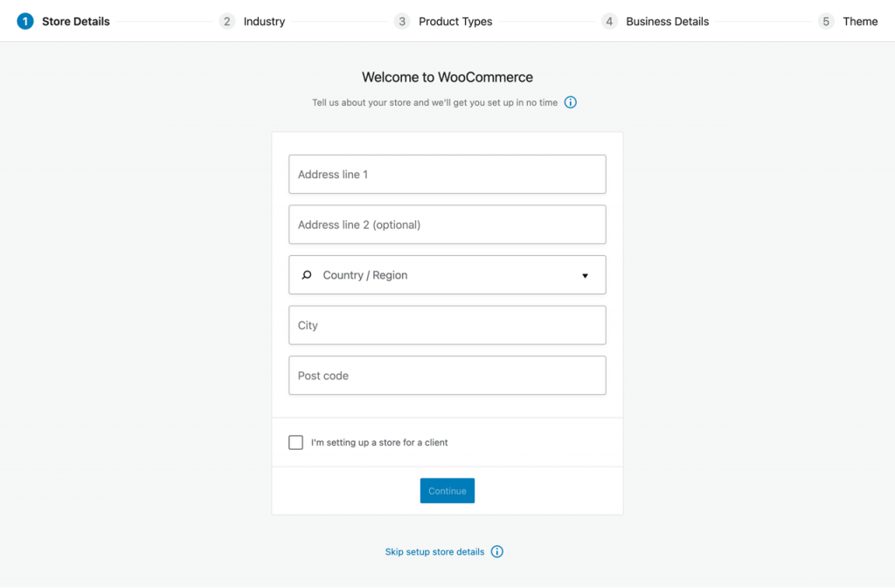The width and height of the screenshot is (895, 588).
Task: Click the info icon beside the welcome subtitle
Action: [570, 102]
